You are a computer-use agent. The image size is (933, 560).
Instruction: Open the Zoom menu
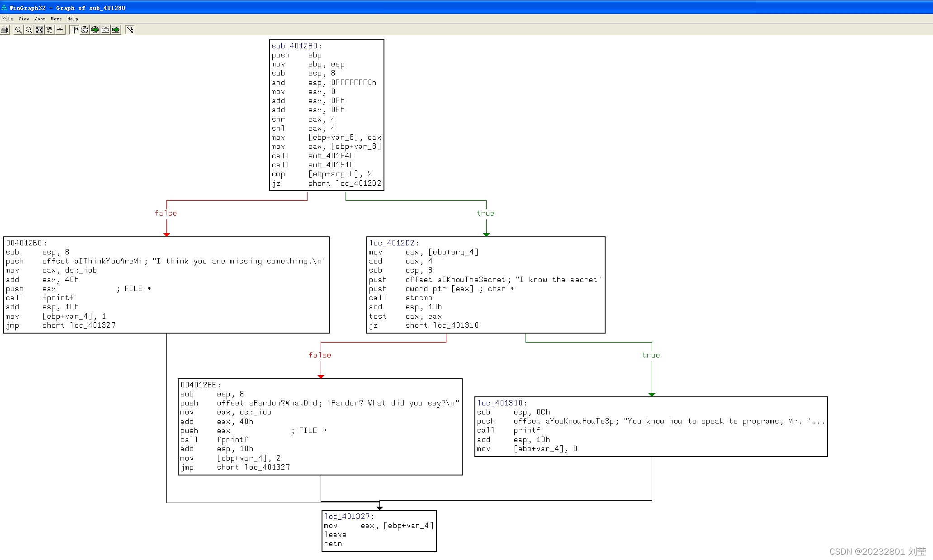click(40, 19)
